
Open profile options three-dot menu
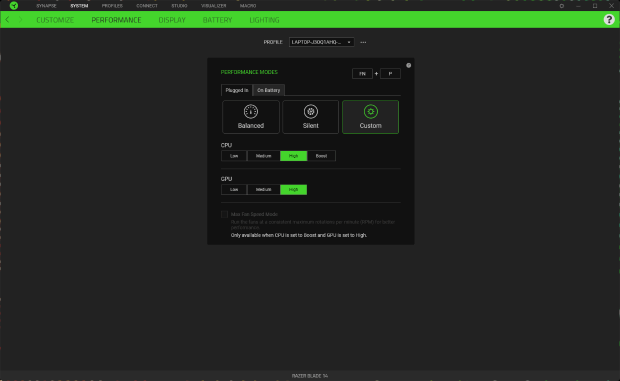pos(363,42)
